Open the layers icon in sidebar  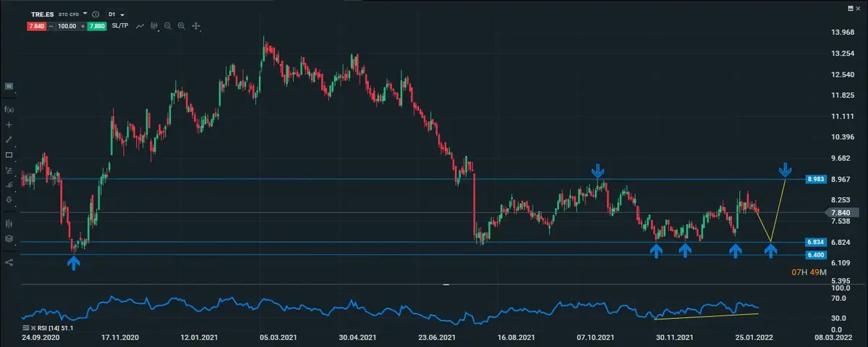tap(9, 238)
